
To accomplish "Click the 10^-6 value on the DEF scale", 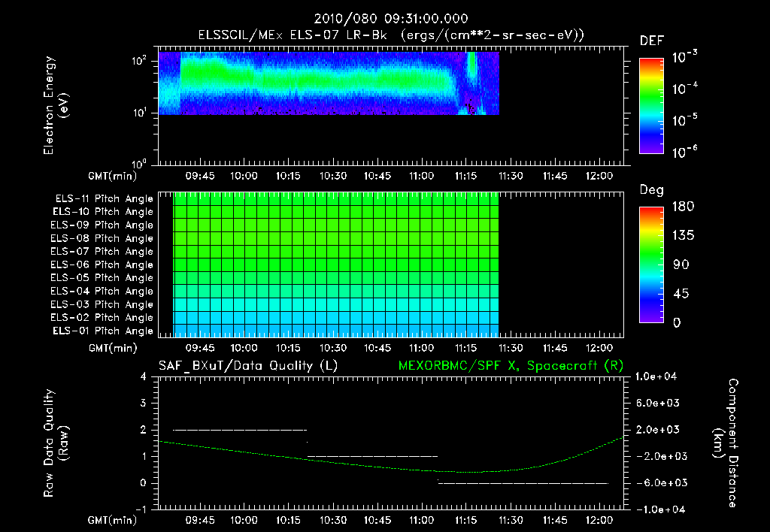I will coord(684,152).
